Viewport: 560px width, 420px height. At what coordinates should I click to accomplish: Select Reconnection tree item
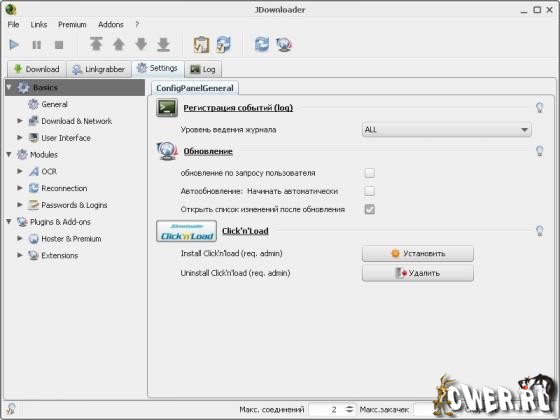tap(64, 188)
